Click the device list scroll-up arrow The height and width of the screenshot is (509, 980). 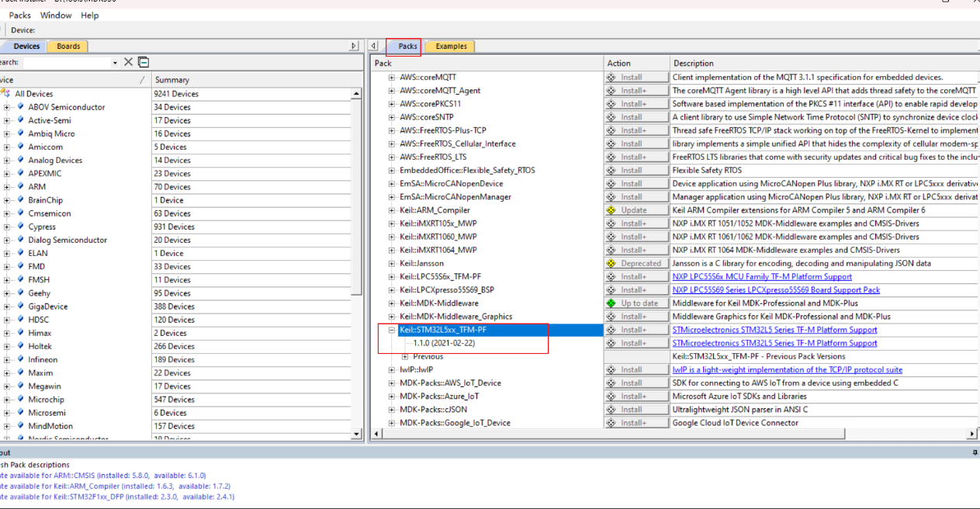point(357,94)
